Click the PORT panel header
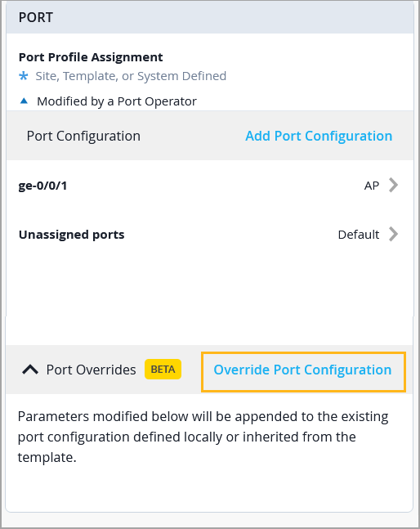 click(x=210, y=17)
